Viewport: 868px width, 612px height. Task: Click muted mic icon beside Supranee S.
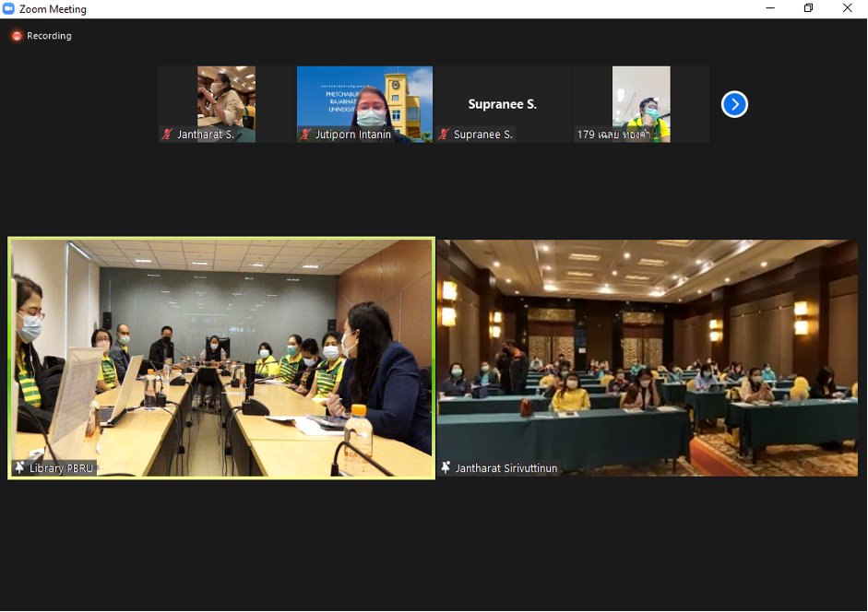pos(444,135)
